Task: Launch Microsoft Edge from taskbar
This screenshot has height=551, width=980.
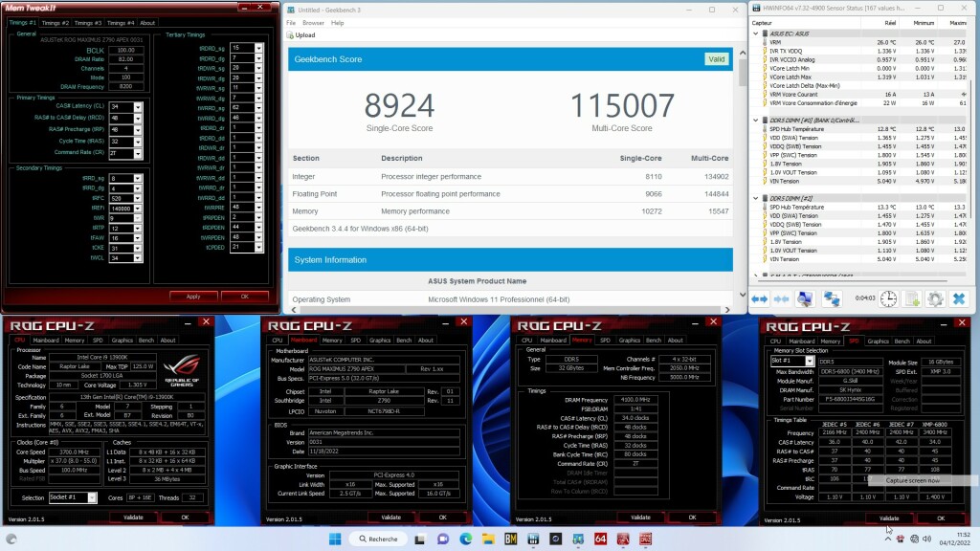Action: [466, 539]
